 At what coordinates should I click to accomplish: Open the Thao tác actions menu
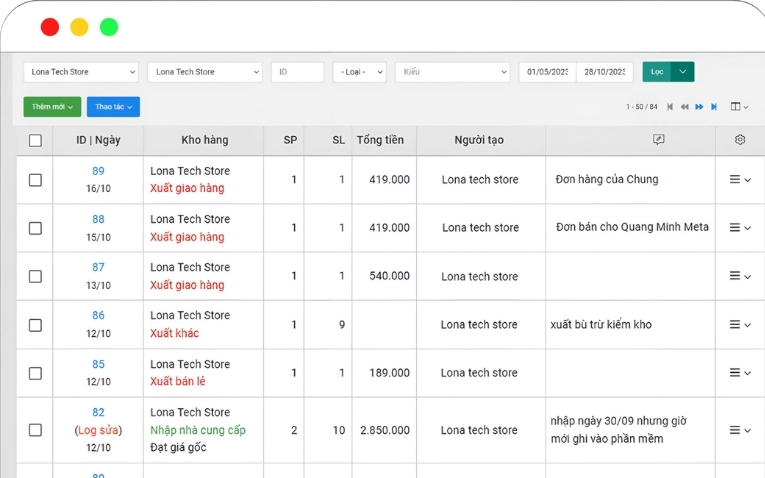pyautogui.click(x=113, y=107)
